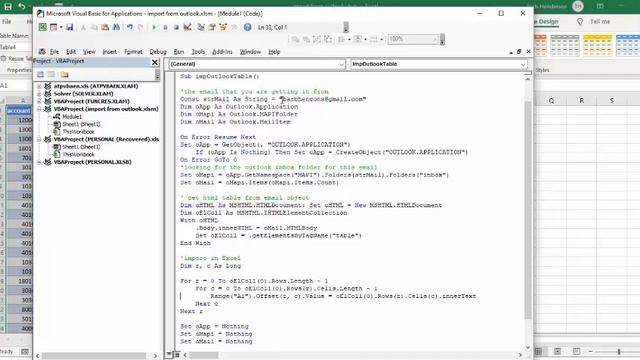Select ThisWorkbook under import from outlook.xlsm

[78, 132]
